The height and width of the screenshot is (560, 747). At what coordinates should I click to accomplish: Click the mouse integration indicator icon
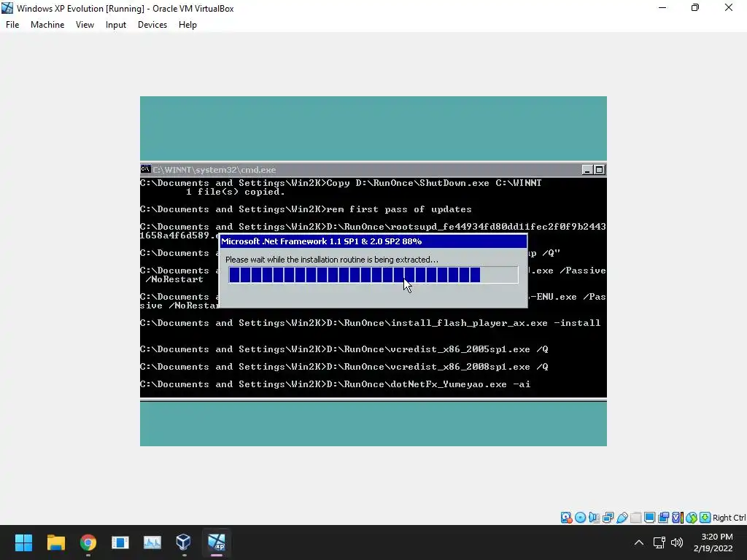(x=692, y=518)
